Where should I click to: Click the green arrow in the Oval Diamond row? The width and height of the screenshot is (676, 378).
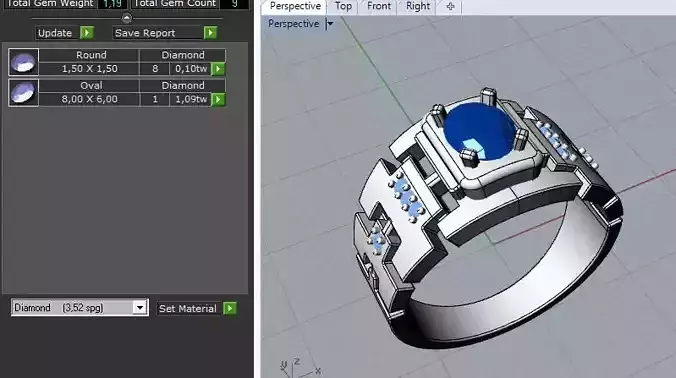(x=218, y=100)
